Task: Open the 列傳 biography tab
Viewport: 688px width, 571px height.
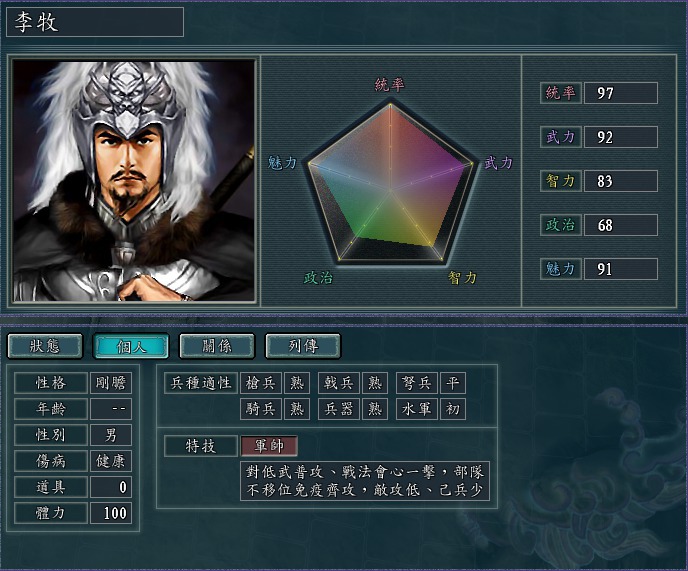Action: (303, 346)
